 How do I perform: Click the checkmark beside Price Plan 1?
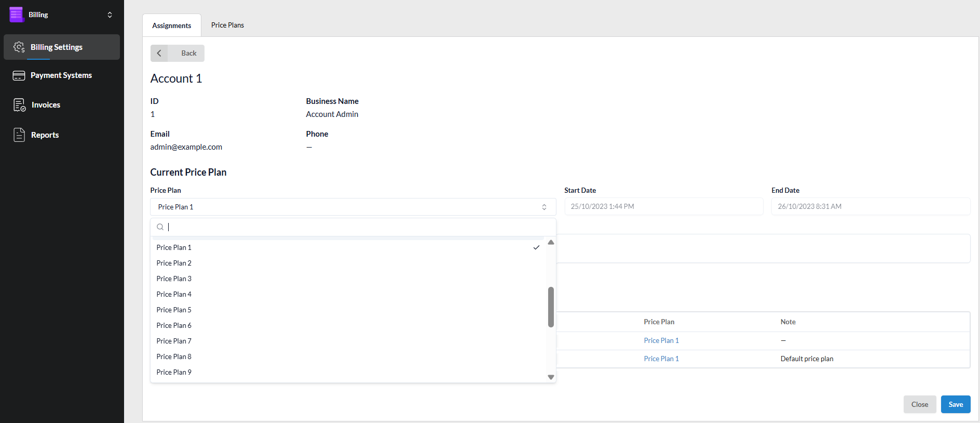pyautogui.click(x=536, y=247)
